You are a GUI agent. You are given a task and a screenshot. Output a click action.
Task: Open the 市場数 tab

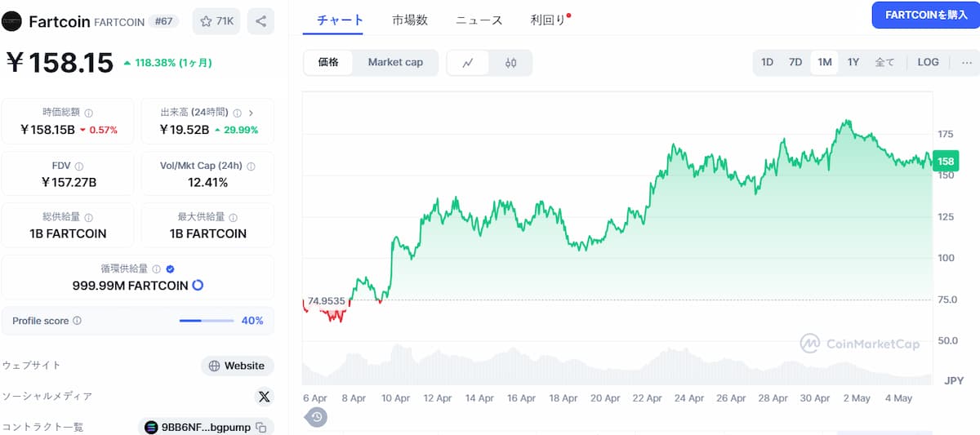(409, 20)
